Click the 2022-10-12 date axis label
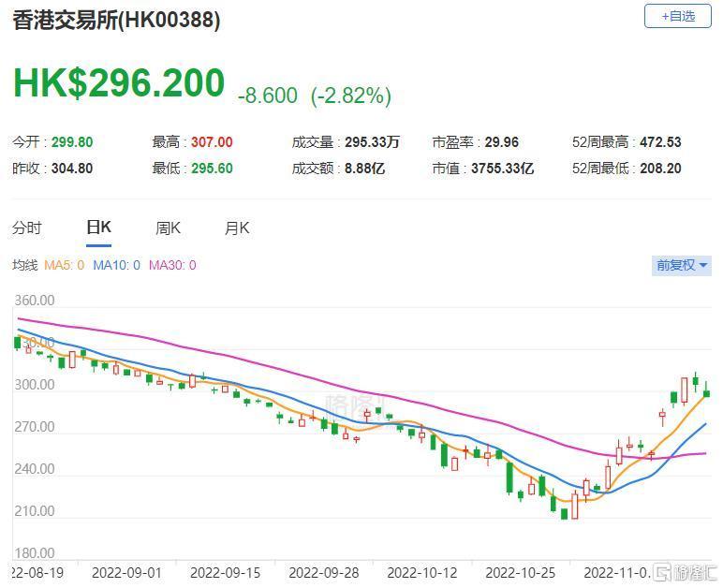This screenshot has width=723, height=588. point(421,573)
